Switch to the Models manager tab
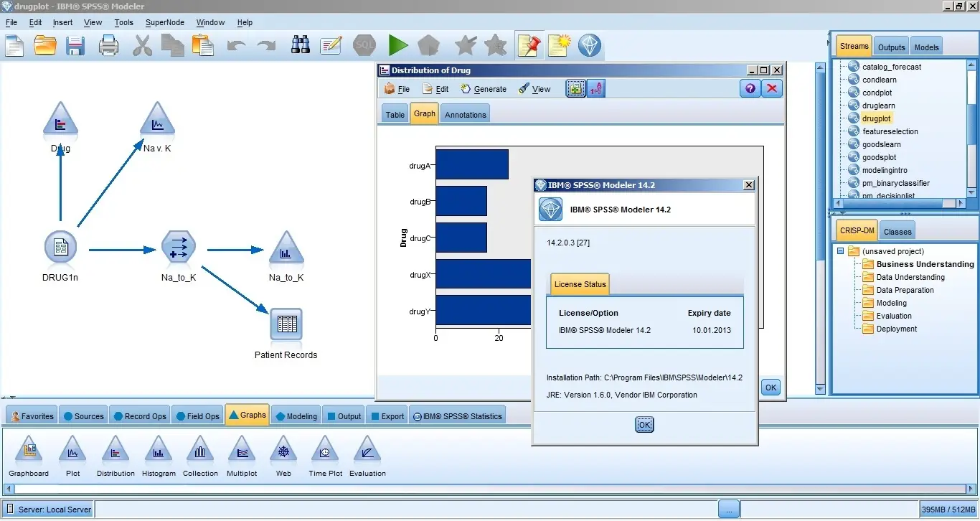The image size is (980, 521). click(926, 47)
